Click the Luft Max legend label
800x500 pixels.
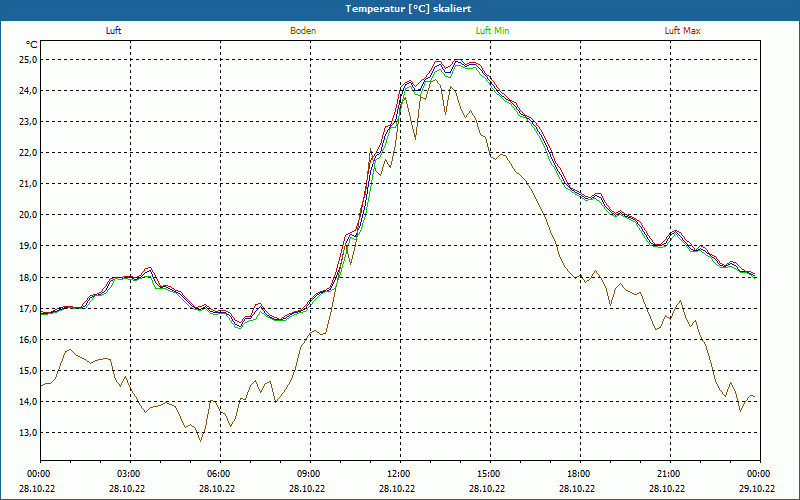682,31
